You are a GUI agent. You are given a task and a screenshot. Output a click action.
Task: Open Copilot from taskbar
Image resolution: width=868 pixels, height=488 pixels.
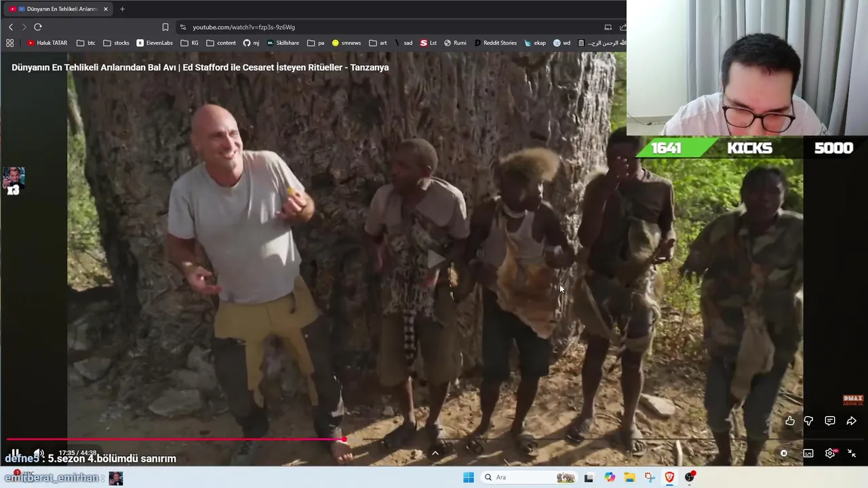(610, 477)
